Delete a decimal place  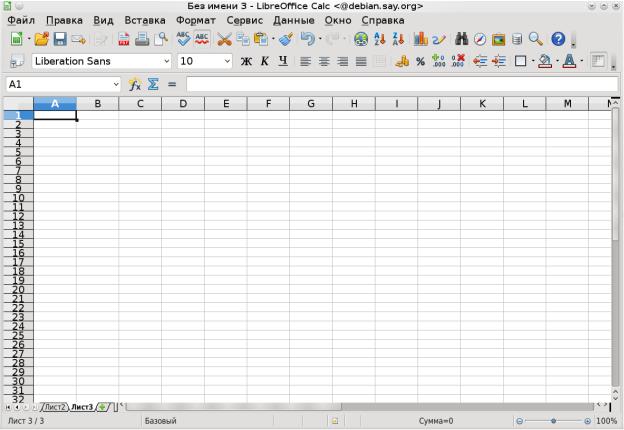point(458,61)
